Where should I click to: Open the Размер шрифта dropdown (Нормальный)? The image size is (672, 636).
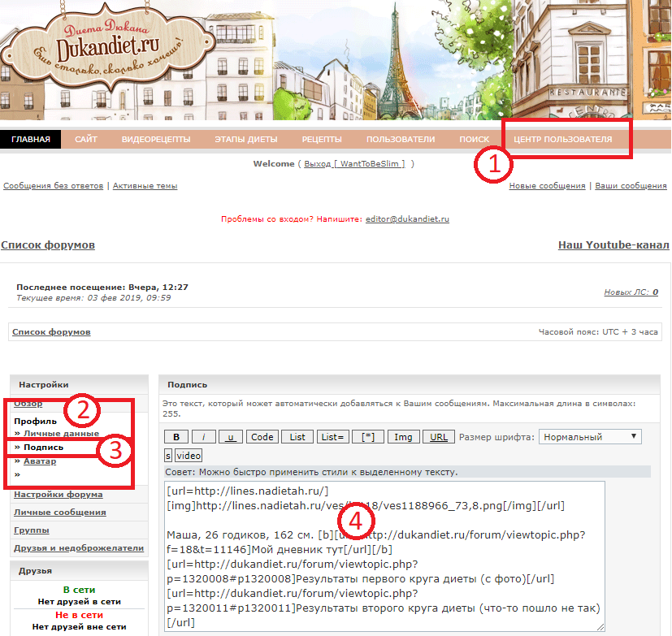click(x=590, y=437)
